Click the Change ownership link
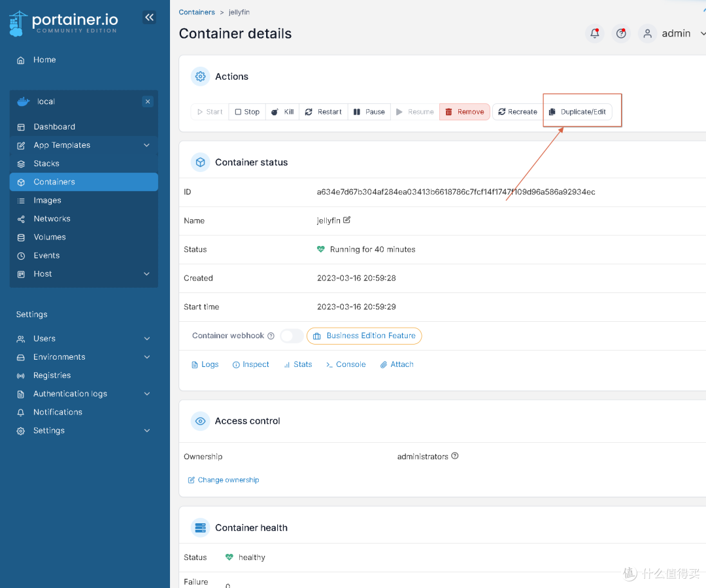Viewport: 706px width, 588px height. click(224, 480)
